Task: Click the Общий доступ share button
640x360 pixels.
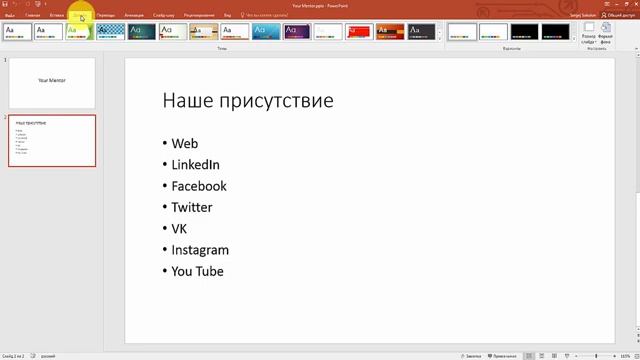Action: (618, 15)
